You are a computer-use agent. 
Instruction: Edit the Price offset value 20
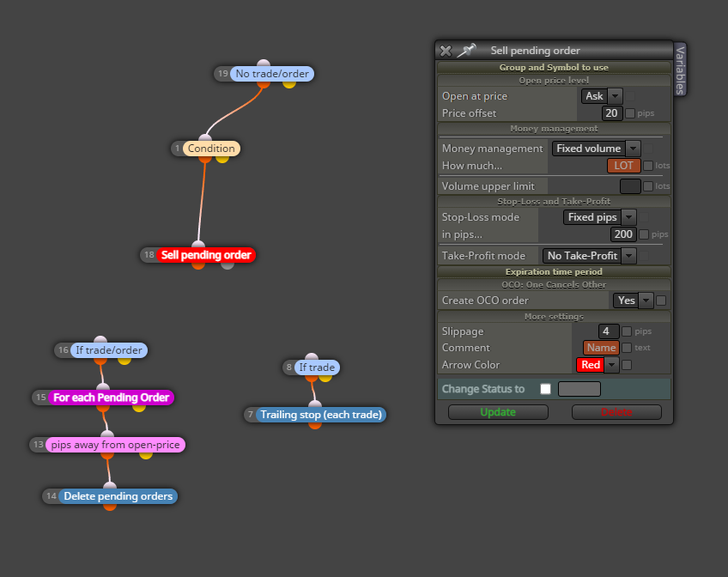point(611,113)
